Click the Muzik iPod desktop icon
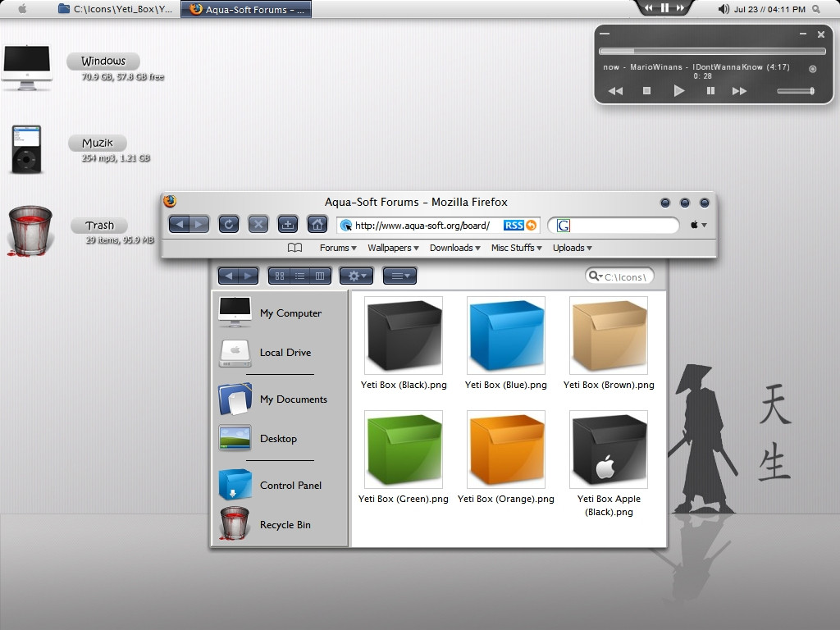Viewport: 840px width, 630px height. 25,149
